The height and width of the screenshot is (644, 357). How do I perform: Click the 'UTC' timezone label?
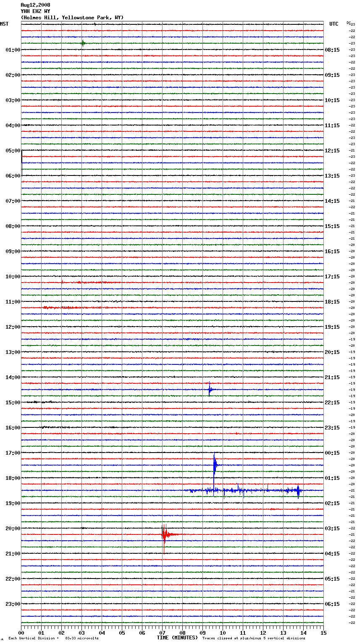tap(334, 24)
